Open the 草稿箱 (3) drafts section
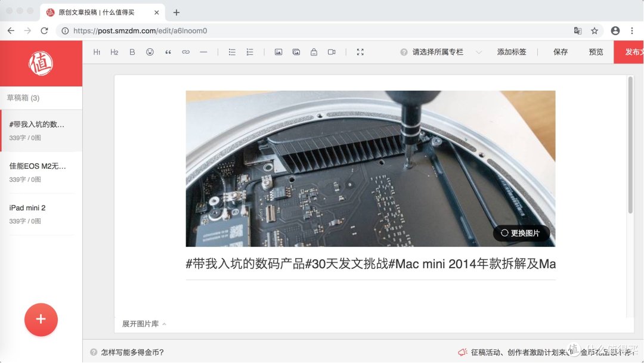The height and width of the screenshot is (363, 644). [x=23, y=98]
